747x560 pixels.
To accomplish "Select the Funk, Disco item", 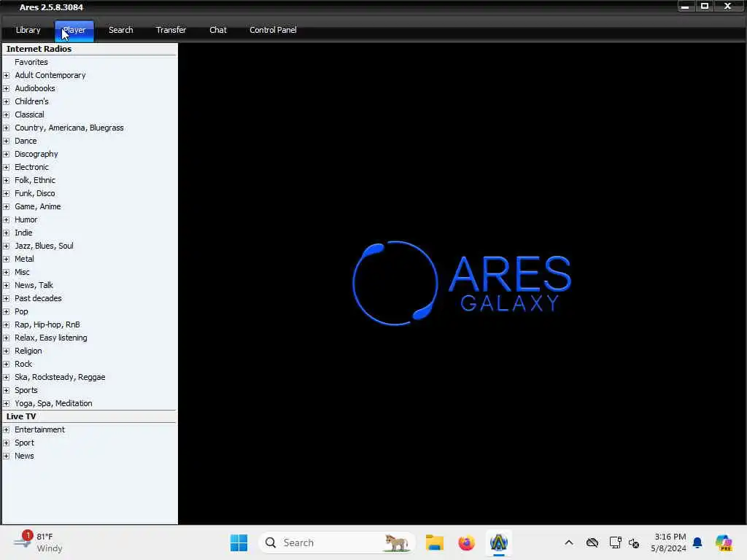I will pos(35,193).
